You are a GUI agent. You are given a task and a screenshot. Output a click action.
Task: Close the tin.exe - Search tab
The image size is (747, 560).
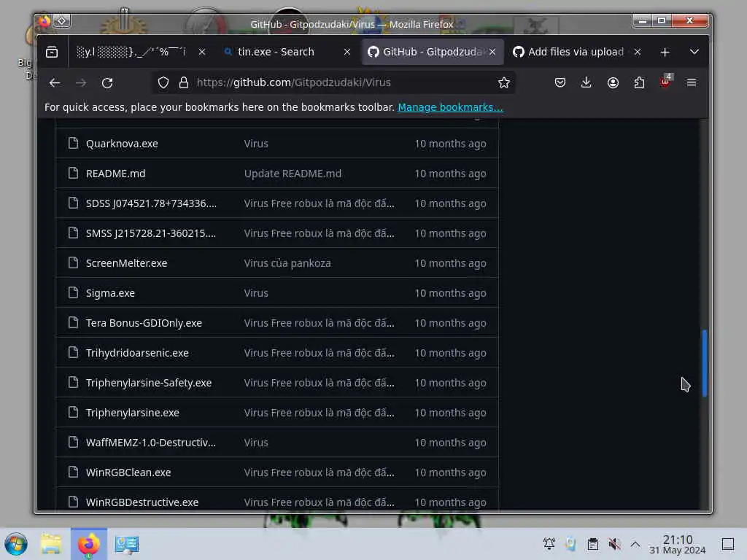tap(347, 52)
